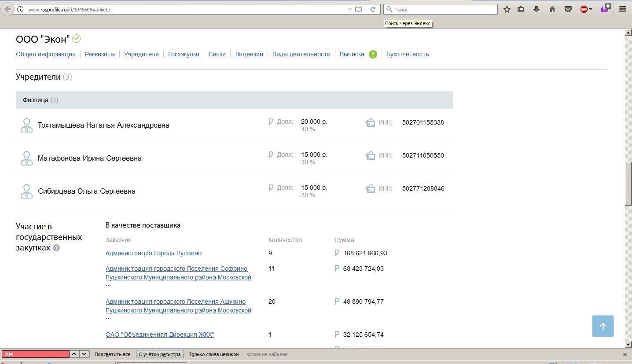Click ИНН card icon for 502711050550
Viewport: 632px width, 364px height.
click(370, 156)
